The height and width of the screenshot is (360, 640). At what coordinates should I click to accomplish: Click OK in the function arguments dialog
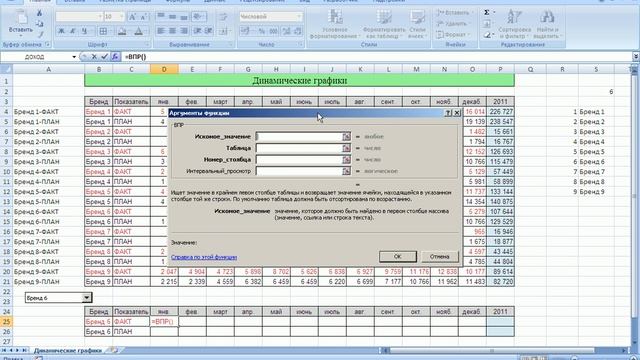[x=398, y=257]
